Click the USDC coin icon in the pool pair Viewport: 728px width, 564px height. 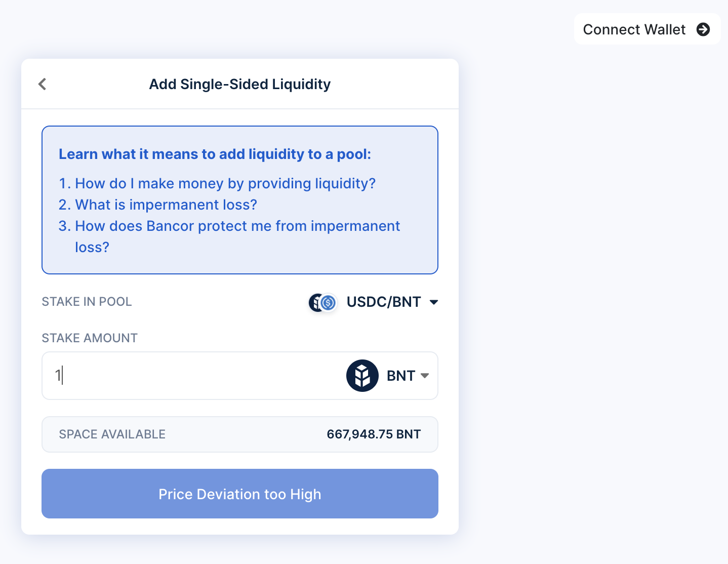click(x=328, y=303)
